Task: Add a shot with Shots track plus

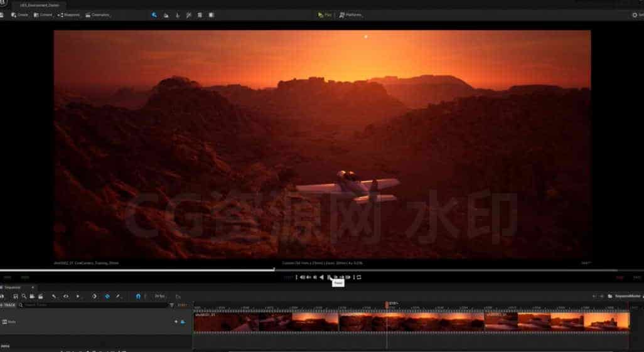Action: 176,322
